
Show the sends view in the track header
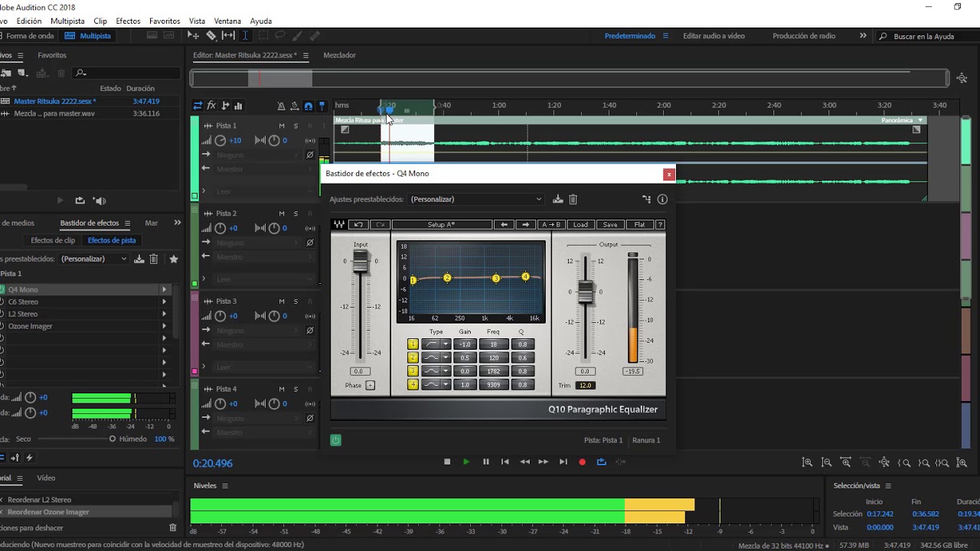[x=225, y=106]
